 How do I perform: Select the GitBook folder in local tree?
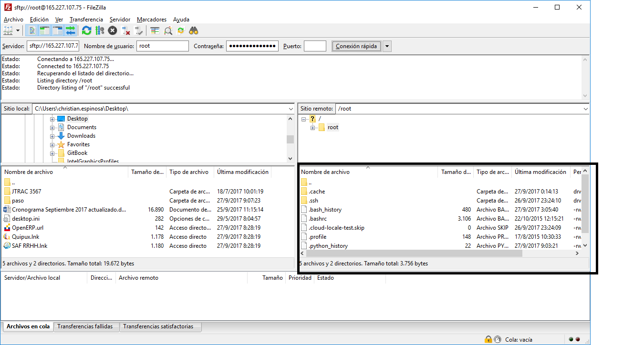[x=77, y=153]
